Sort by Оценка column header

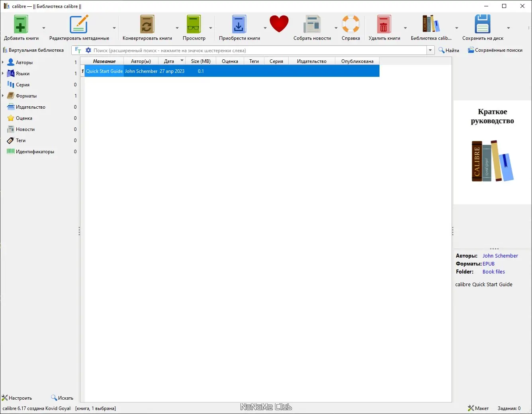[x=230, y=61]
